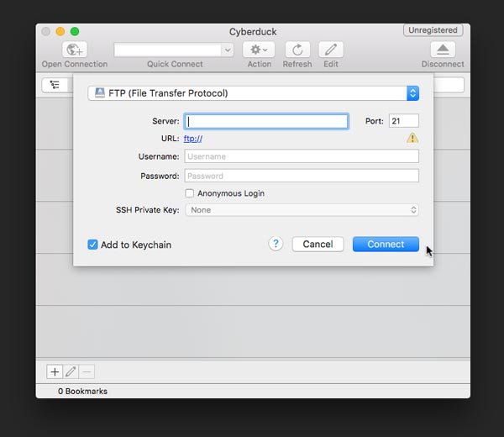
Task: Toggle outline view icon in browser bar
Action: 55,85
